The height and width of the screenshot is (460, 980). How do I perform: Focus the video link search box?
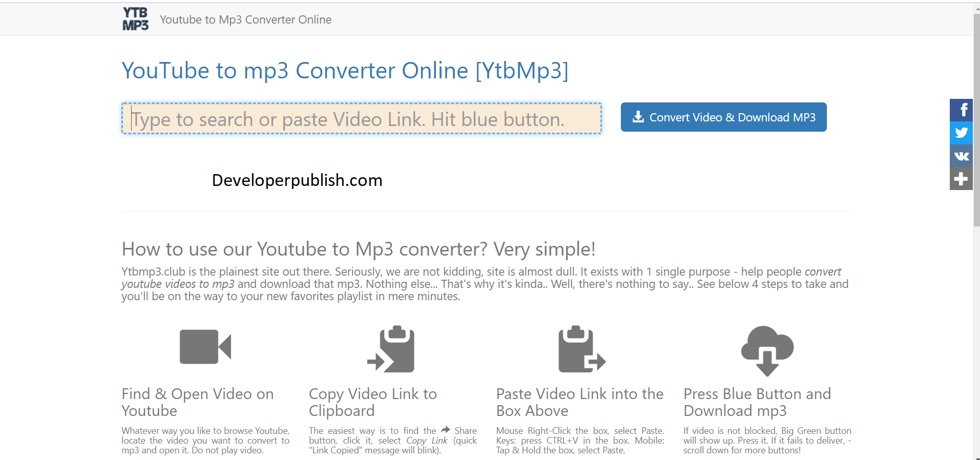coord(362,118)
